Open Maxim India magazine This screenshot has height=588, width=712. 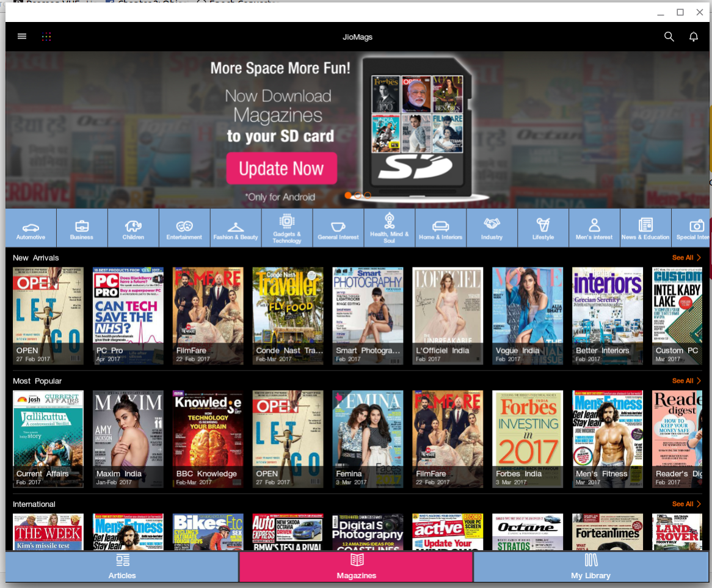pyautogui.click(x=128, y=439)
